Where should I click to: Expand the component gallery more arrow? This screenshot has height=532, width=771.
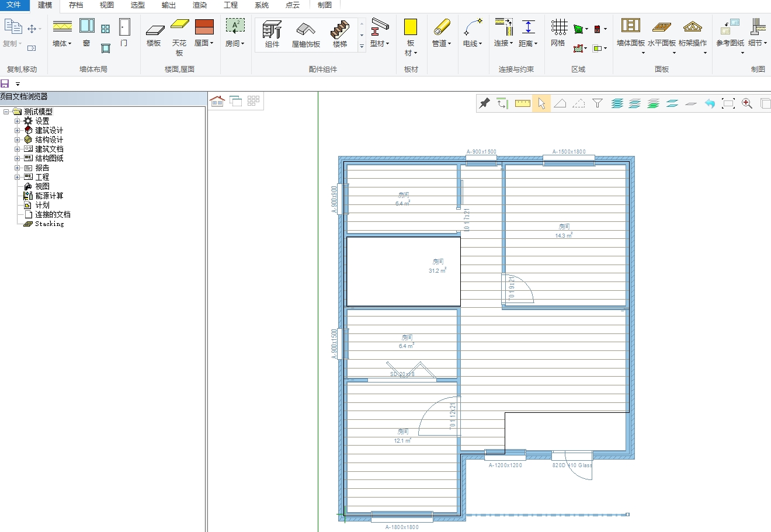(362, 46)
